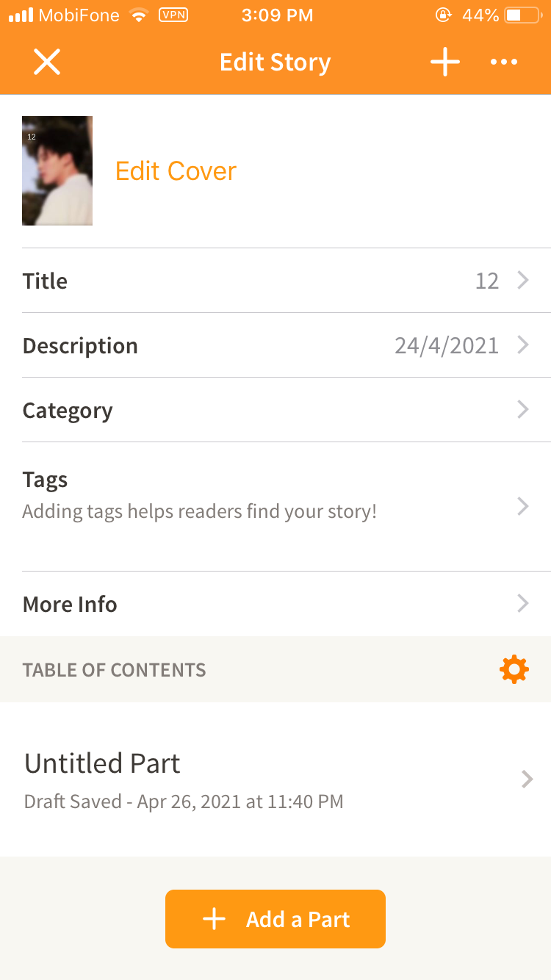Open Table of Contents gear settings
This screenshot has height=980, width=551.
514,669
